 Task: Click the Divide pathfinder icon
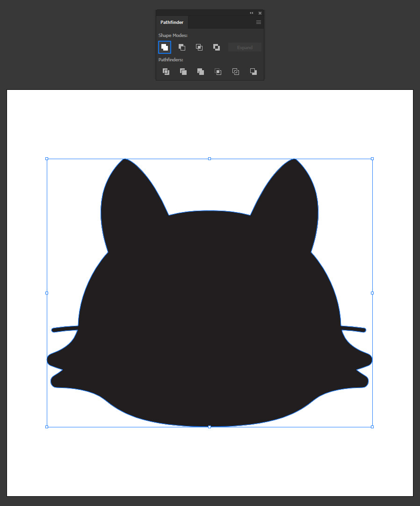[166, 72]
